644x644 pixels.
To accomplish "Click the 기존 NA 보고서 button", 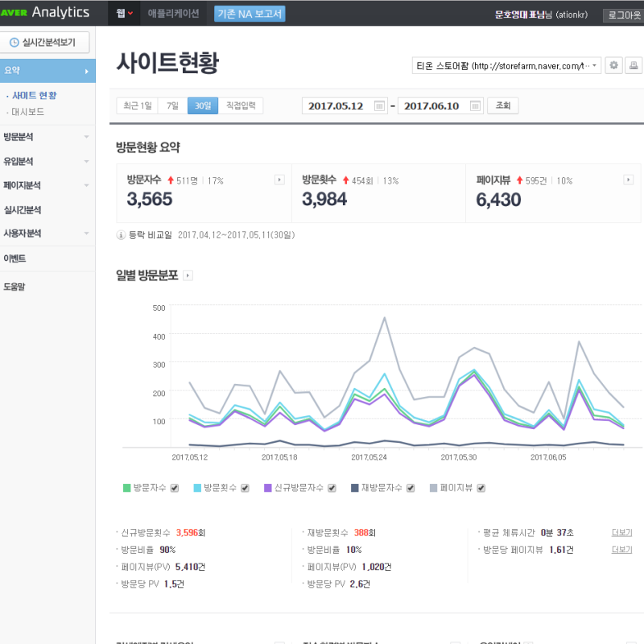I will 250,14.
